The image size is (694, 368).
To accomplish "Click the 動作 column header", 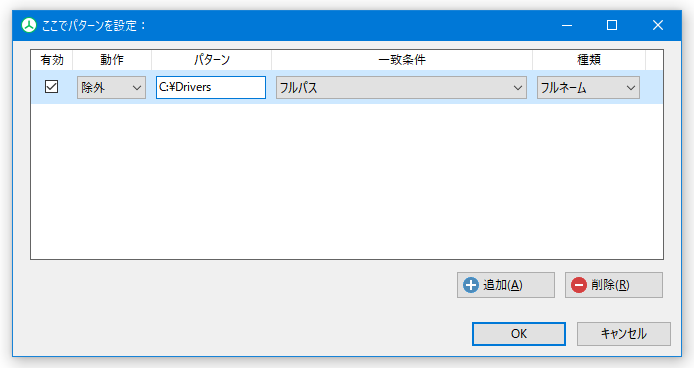I will tap(112, 60).
